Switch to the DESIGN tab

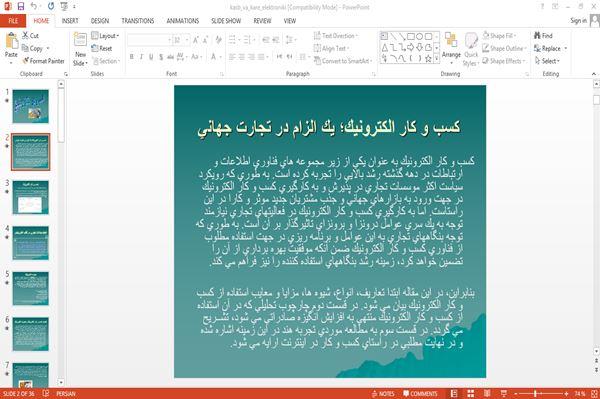pos(100,21)
